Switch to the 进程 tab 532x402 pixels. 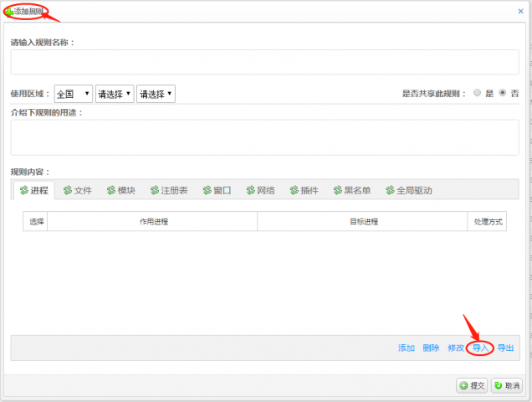pos(33,190)
